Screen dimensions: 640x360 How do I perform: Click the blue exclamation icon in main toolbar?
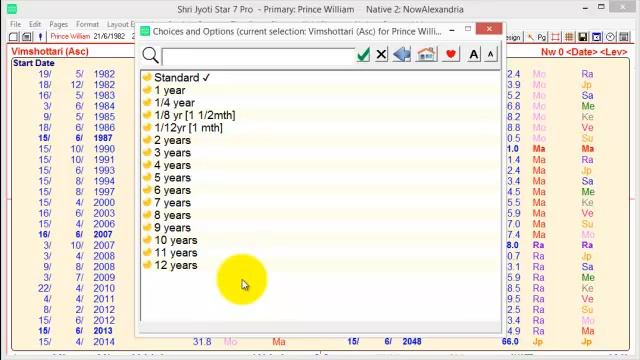[40, 37]
